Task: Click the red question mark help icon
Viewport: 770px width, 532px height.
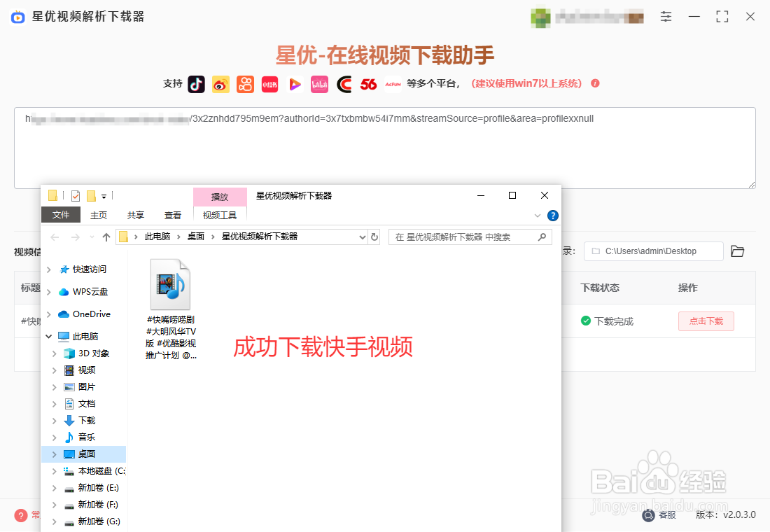Action: pyautogui.click(x=21, y=515)
